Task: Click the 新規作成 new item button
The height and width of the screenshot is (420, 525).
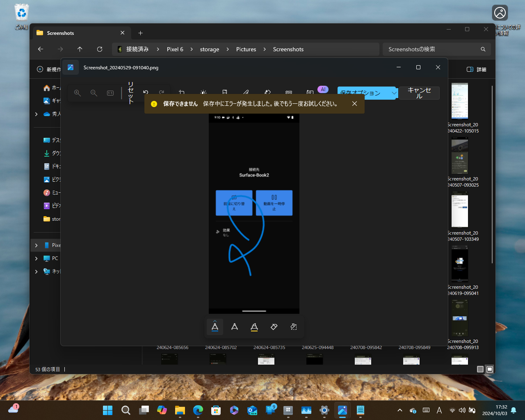Action: pyautogui.click(x=49, y=70)
